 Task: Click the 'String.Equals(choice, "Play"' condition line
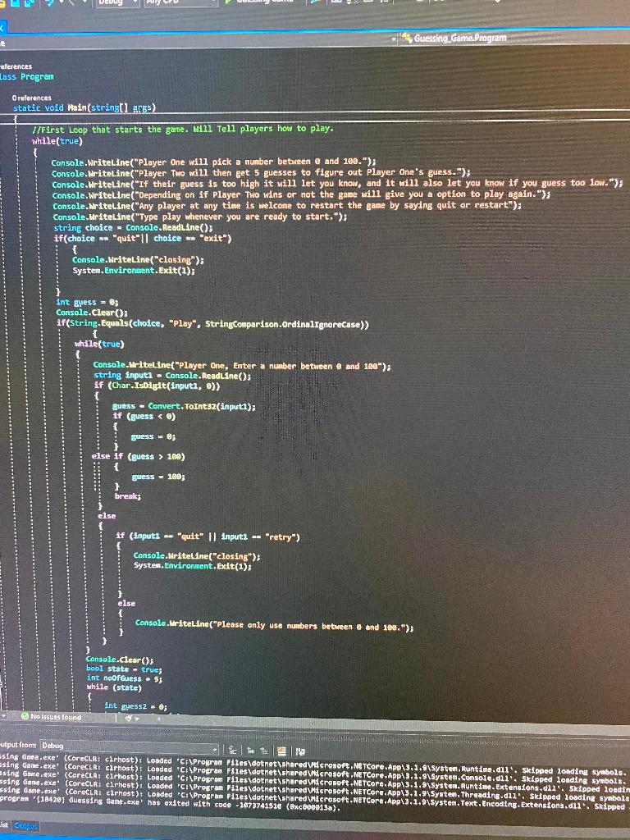(x=212, y=323)
